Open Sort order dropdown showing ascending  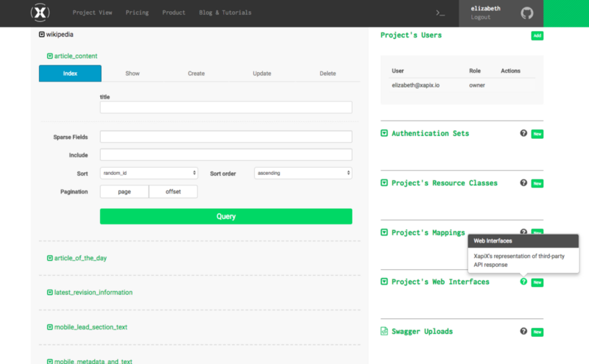click(x=303, y=173)
